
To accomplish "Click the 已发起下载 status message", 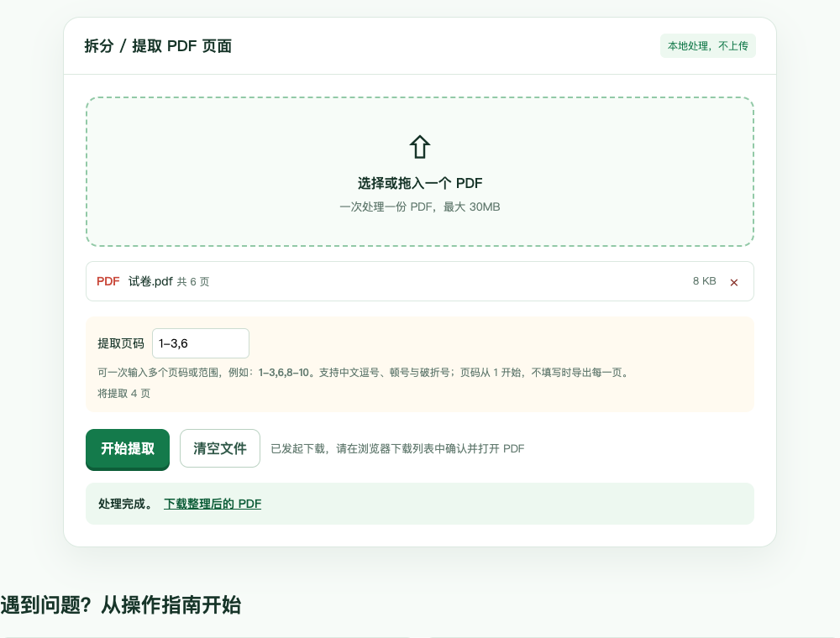I will click(397, 448).
